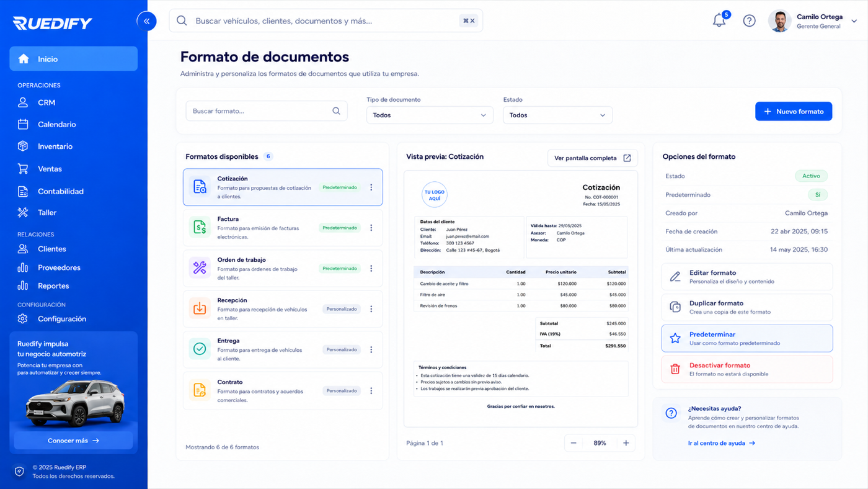This screenshot has height=489, width=868.
Task: Collapse the sidebar with the double-chevron button
Action: 146,21
